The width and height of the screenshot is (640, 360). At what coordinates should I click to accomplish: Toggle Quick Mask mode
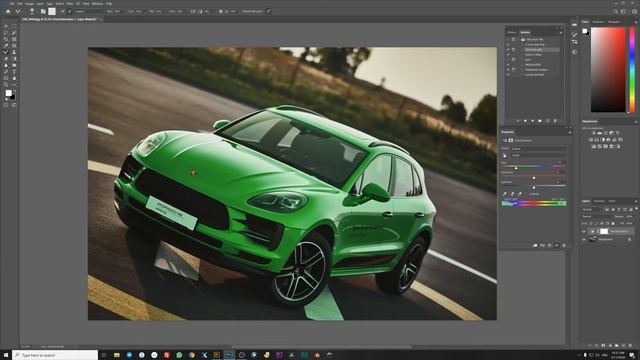pyautogui.click(x=5, y=105)
